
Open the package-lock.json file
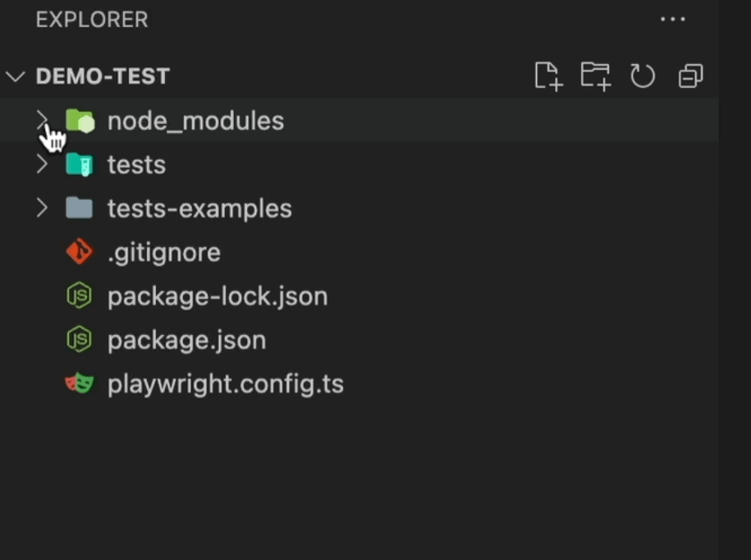[x=218, y=296]
